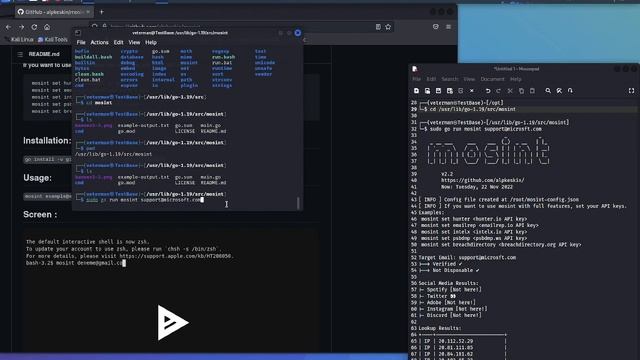Open the Kali Linux bookmark
The width and height of the screenshot is (640, 360).
(19, 40)
